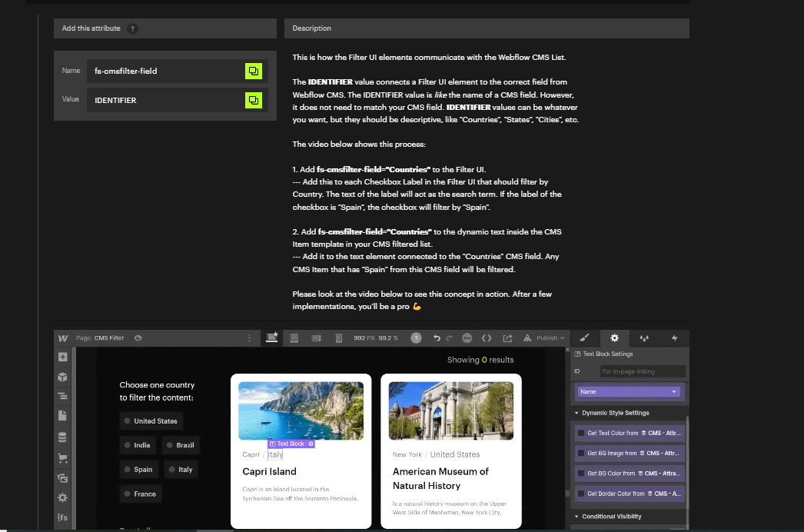Viewport: 804px width, 532px height.
Task: Select the Spain filter radio
Action: coord(127,469)
